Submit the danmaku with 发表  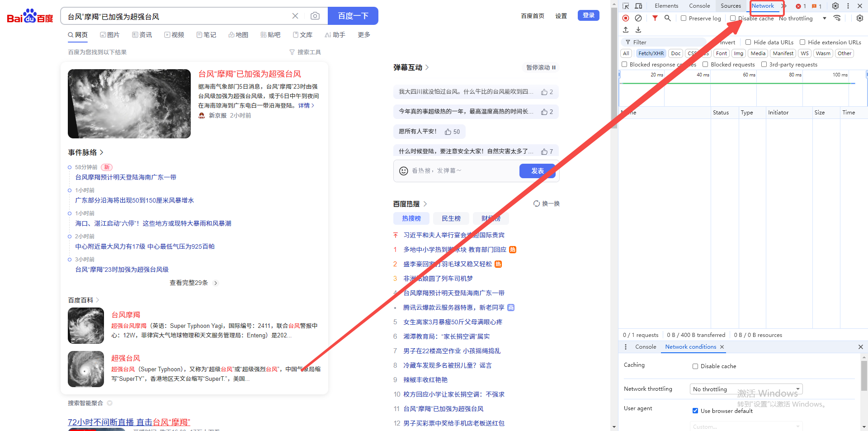point(538,171)
